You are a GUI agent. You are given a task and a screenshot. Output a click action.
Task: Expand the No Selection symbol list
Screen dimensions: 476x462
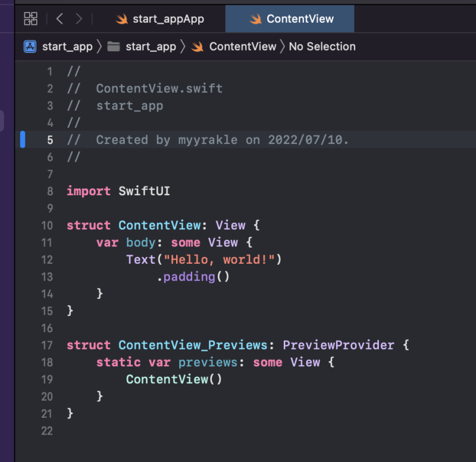pos(322,46)
